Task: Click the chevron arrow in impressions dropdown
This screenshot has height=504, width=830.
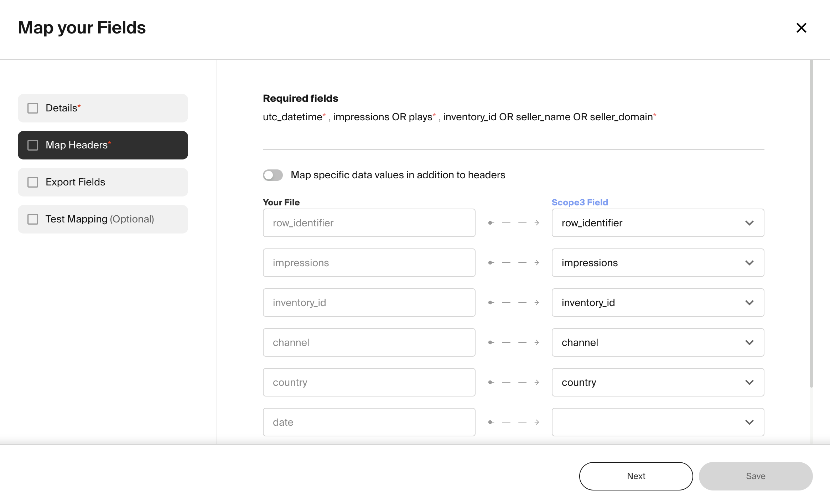Action: tap(749, 263)
